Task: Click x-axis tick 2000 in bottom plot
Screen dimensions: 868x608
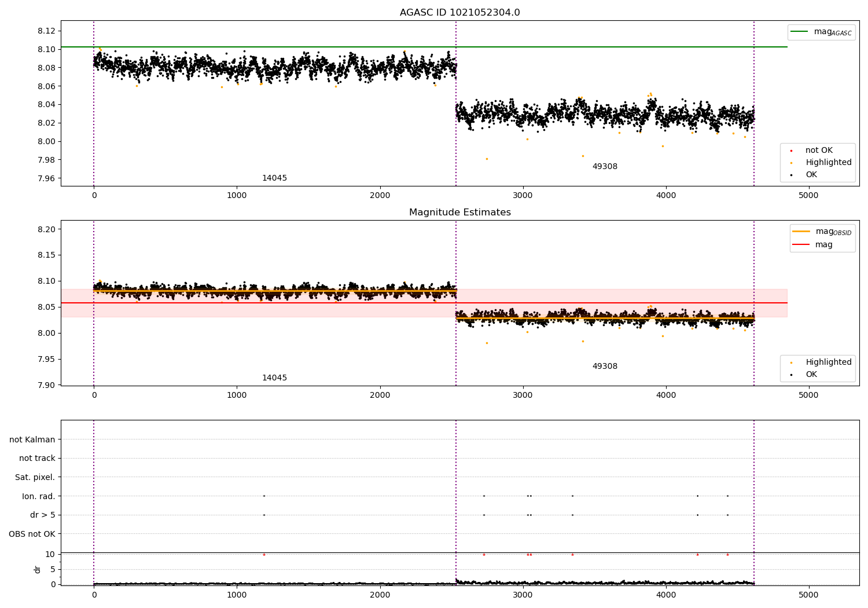Action: [380, 595]
